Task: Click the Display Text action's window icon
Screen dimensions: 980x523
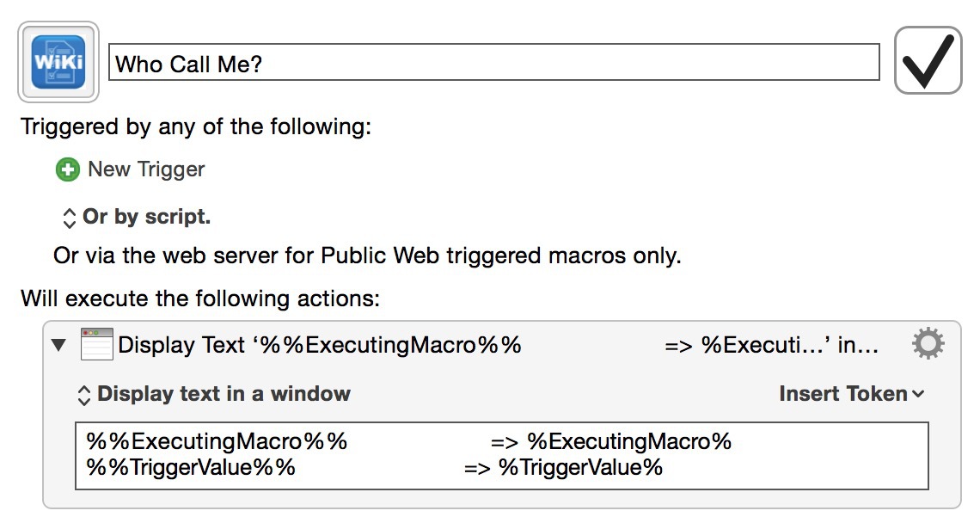Action: pyautogui.click(x=96, y=345)
